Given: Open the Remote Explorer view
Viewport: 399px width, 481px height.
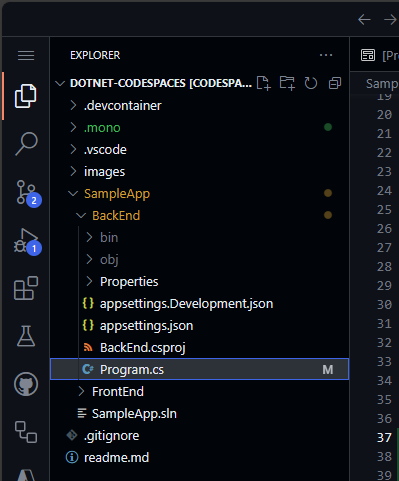Looking at the screenshot, I should (26, 432).
